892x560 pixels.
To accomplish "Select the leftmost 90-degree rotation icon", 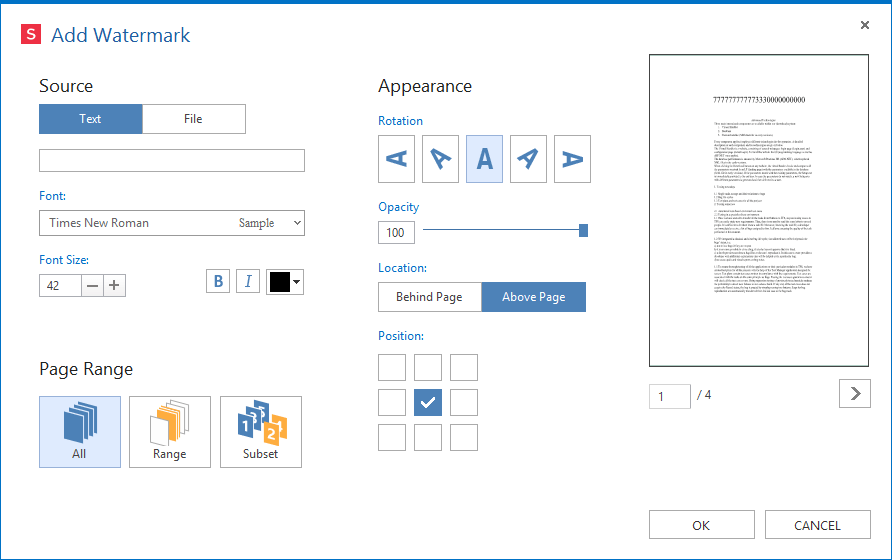I will (396, 159).
